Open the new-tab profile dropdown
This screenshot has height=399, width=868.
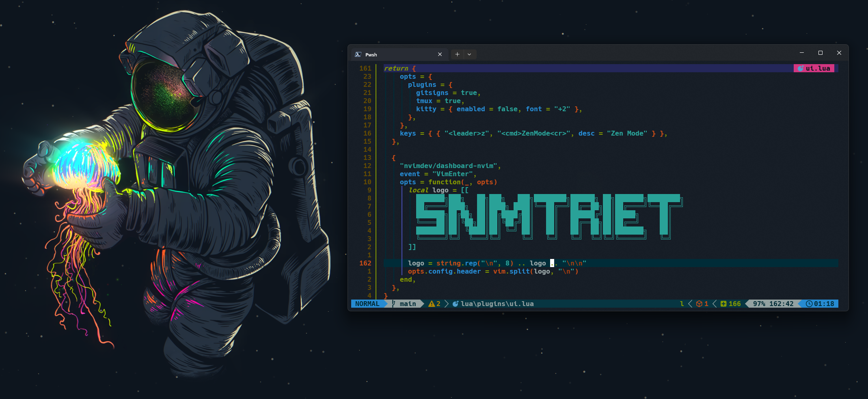point(469,54)
